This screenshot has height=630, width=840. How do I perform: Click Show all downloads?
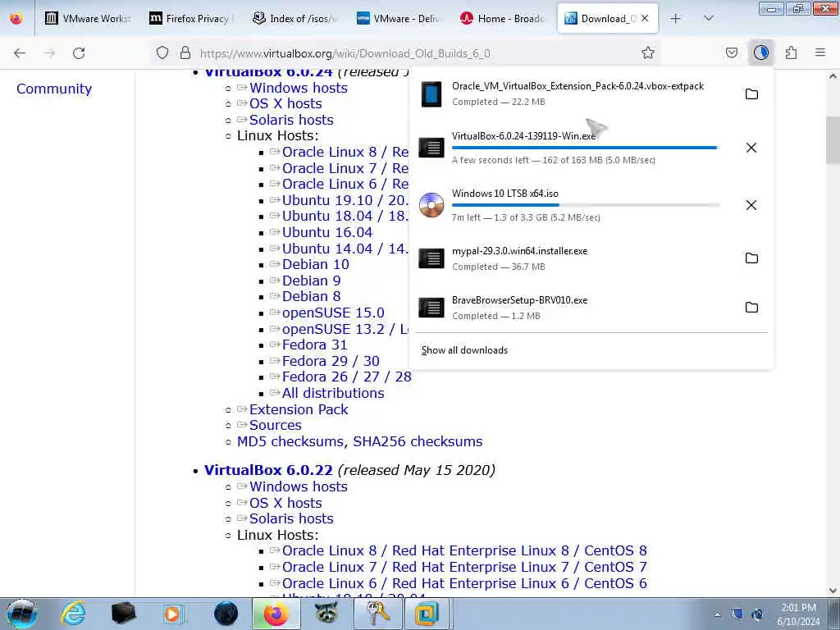coord(464,350)
